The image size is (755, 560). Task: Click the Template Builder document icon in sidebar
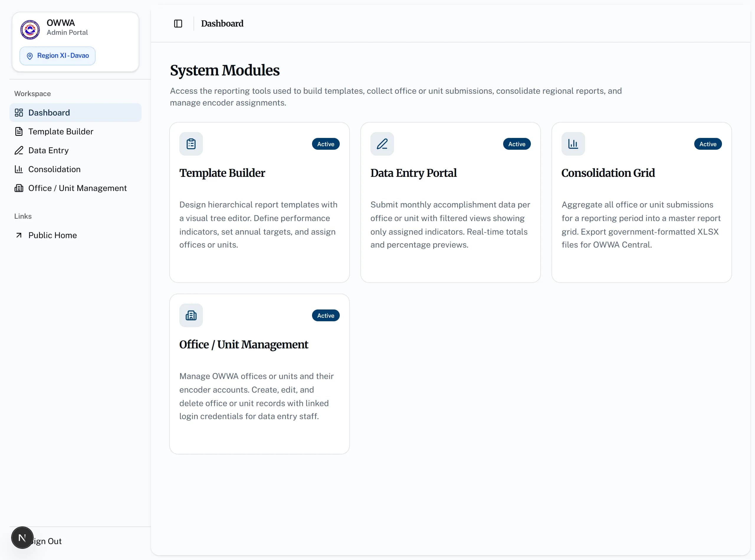click(19, 131)
